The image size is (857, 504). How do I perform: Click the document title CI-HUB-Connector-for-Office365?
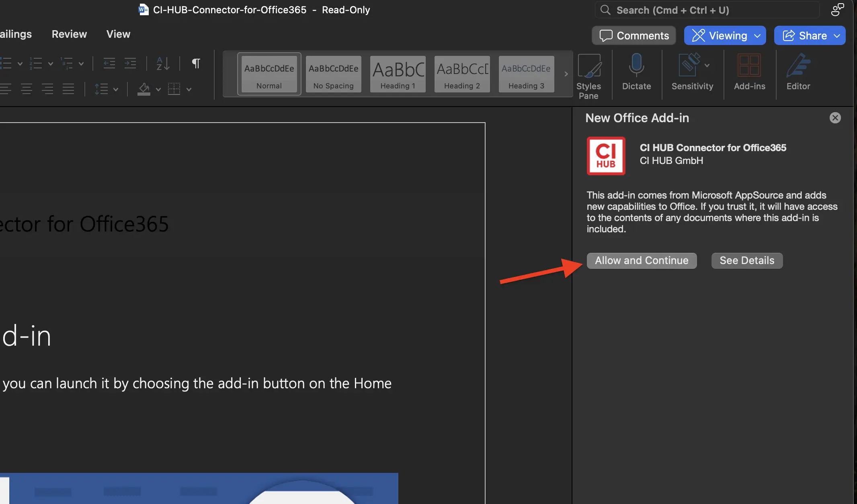click(230, 10)
